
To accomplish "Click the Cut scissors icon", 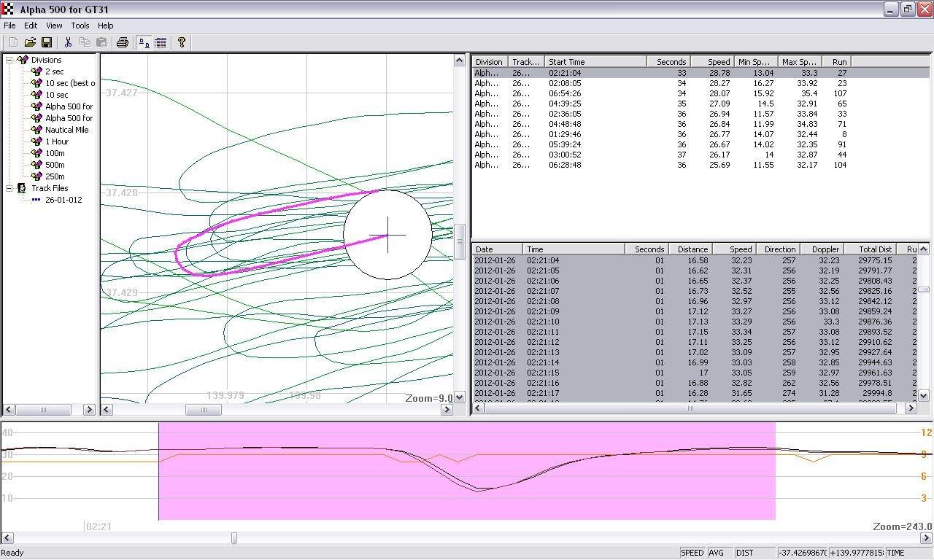I will pos(68,43).
